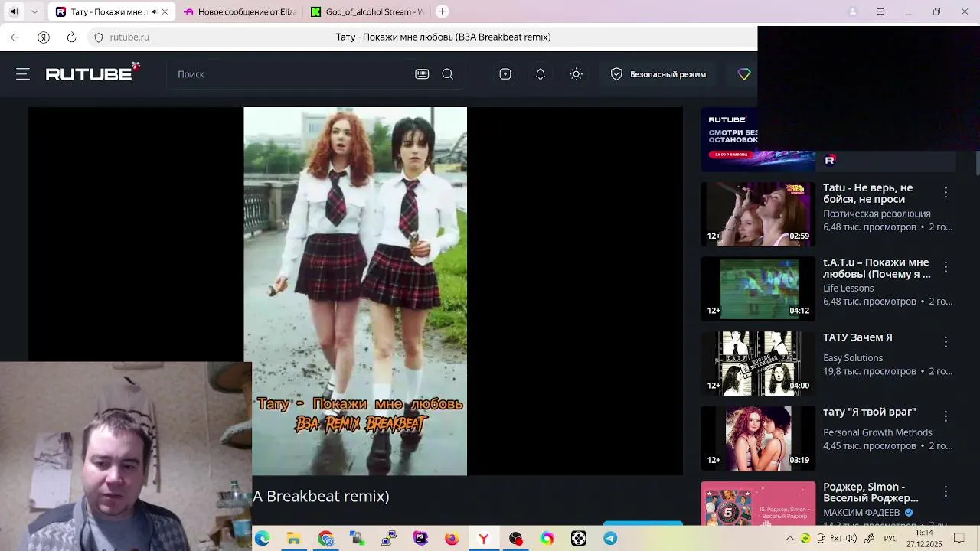Toggle the light/dark theme sun icon
Viewport: 980px width, 551px height.
click(x=577, y=74)
